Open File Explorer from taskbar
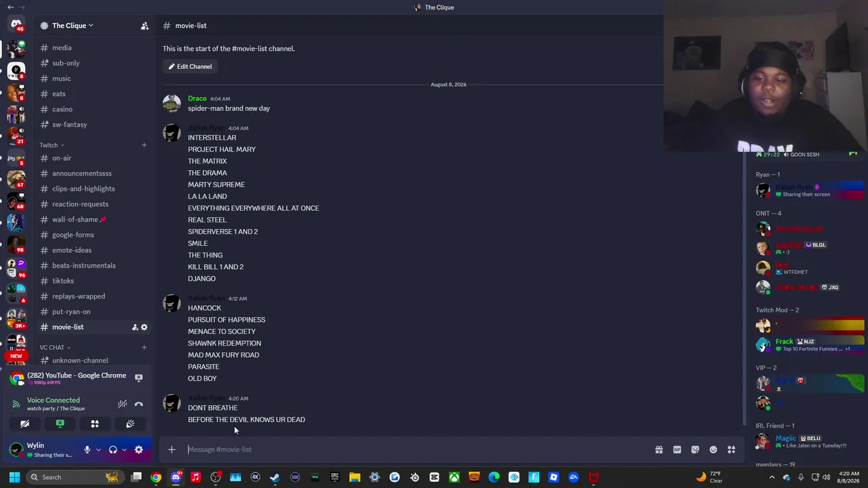Image resolution: width=868 pixels, height=488 pixels. coord(355,477)
